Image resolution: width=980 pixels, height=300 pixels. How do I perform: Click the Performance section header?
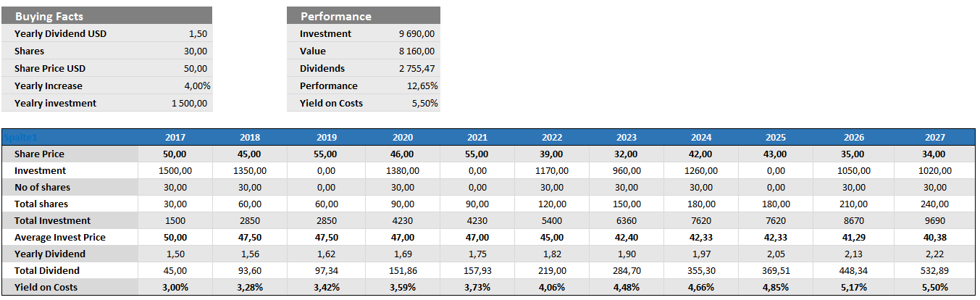(x=336, y=16)
